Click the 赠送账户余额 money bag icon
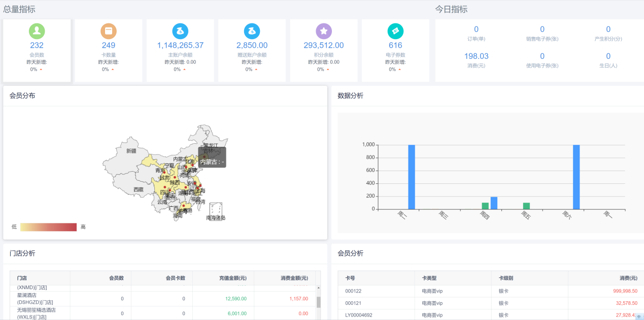 tap(252, 31)
